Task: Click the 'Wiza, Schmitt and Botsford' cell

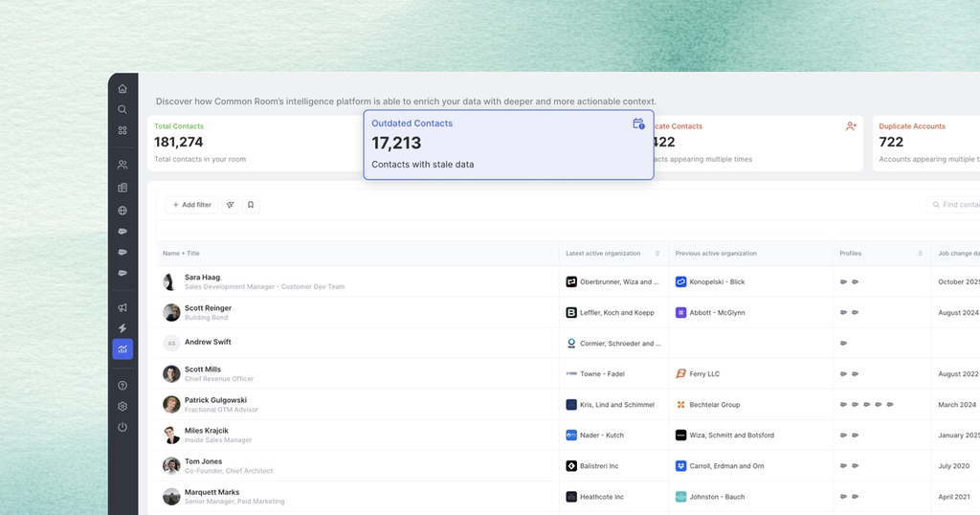Action: (750, 435)
